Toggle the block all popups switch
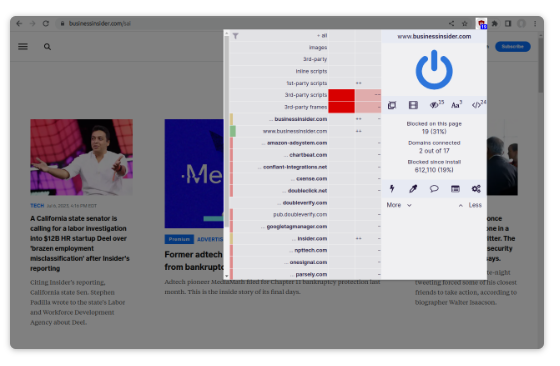 coord(392,105)
